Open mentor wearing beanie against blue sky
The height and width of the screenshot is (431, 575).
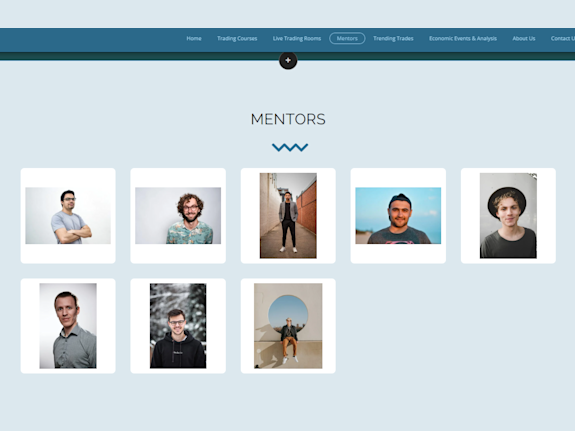click(398, 216)
